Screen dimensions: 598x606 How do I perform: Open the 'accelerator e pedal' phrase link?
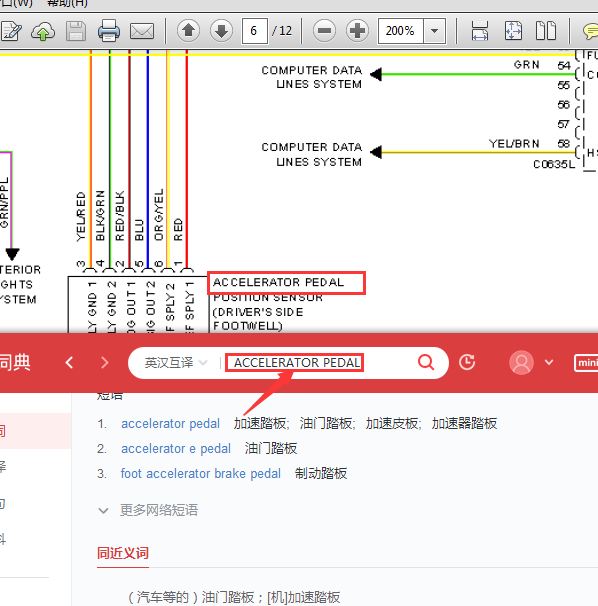pyautogui.click(x=176, y=449)
